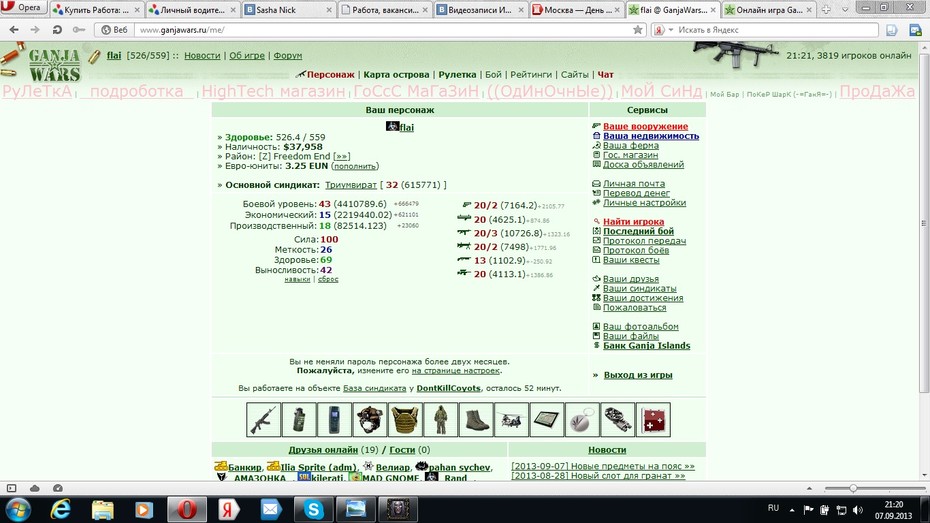Open the assault rifle equipment slot
This screenshot has width=930, height=523.
263,420
